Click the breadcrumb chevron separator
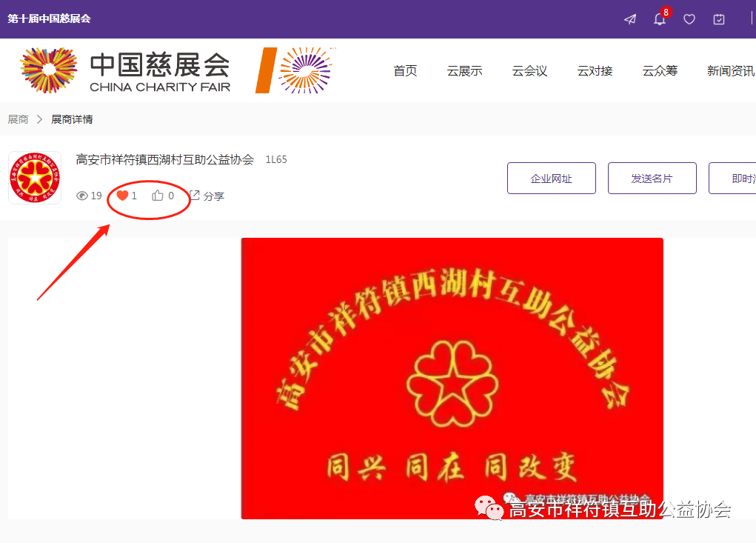Screen dimensions: 756x543 pyautogui.click(x=39, y=119)
